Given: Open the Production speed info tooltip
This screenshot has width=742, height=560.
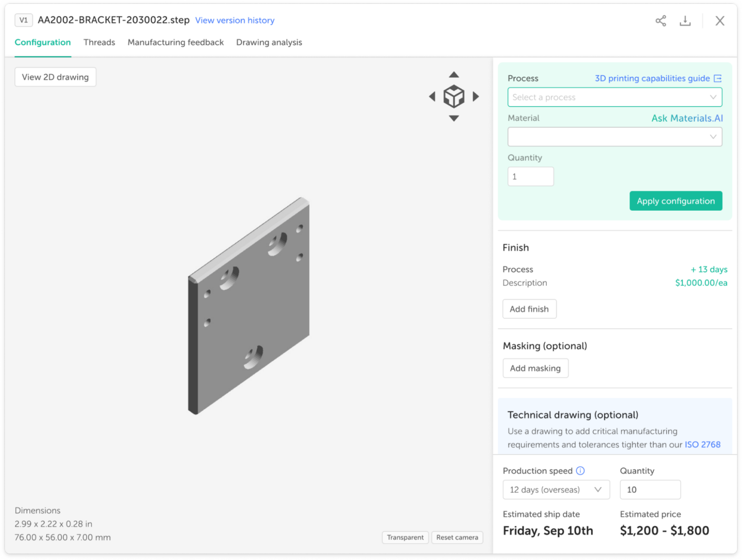Looking at the screenshot, I should click(x=580, y=471).
